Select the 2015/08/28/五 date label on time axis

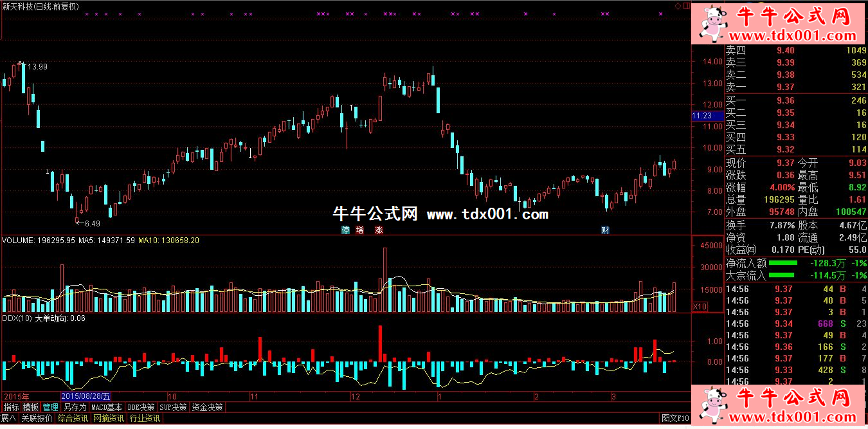[86, 396]
